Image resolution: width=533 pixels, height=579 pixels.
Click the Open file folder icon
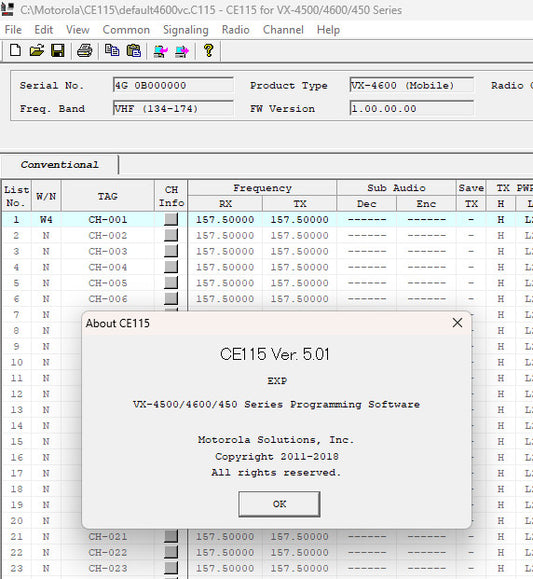pyautogui.click(x=37, y=50)
